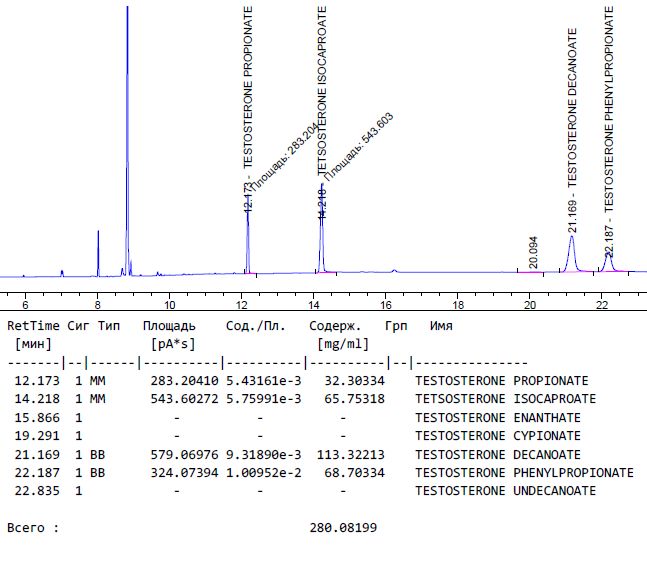Click the total value 280.08199
The width and height of the screenshot is (647, 572).
343,527
